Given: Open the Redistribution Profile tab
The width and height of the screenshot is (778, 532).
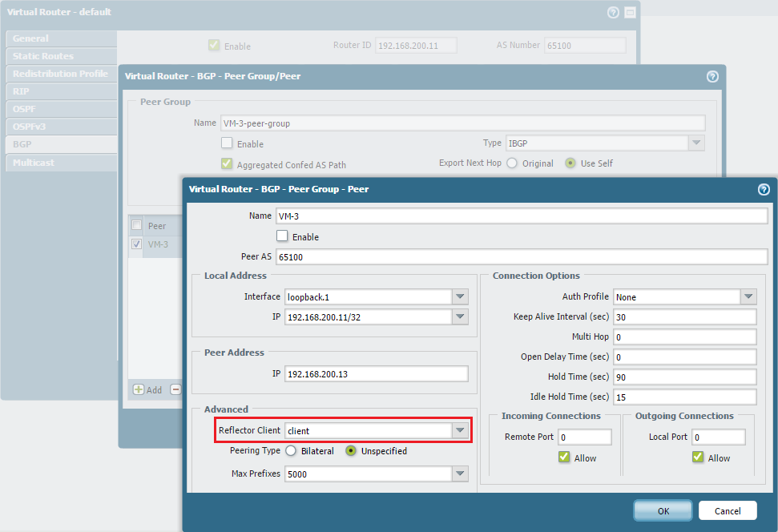Looking at the screenshot, I should coord(60,74).
